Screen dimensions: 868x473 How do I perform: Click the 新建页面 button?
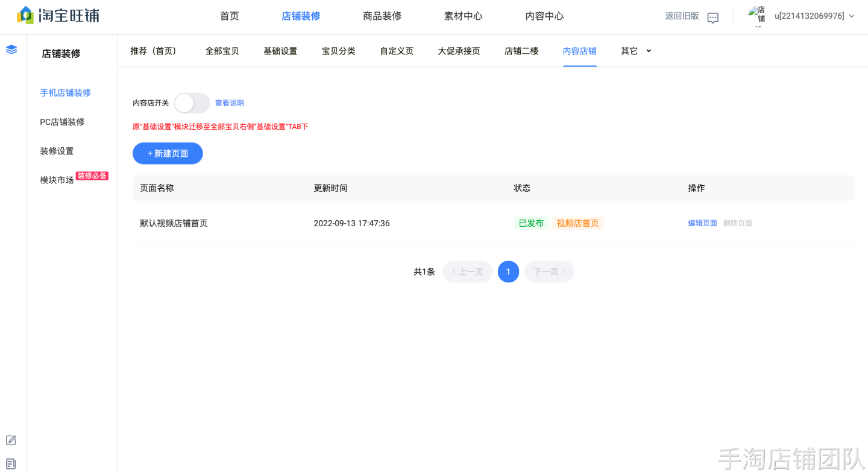168,153
